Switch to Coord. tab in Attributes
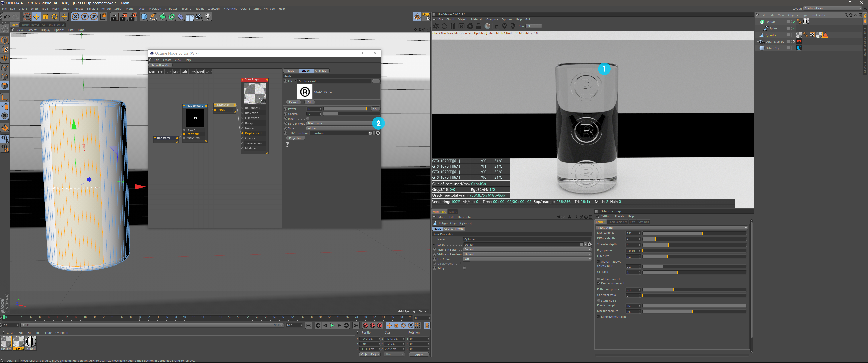The image size is (868, 363). 448,229
